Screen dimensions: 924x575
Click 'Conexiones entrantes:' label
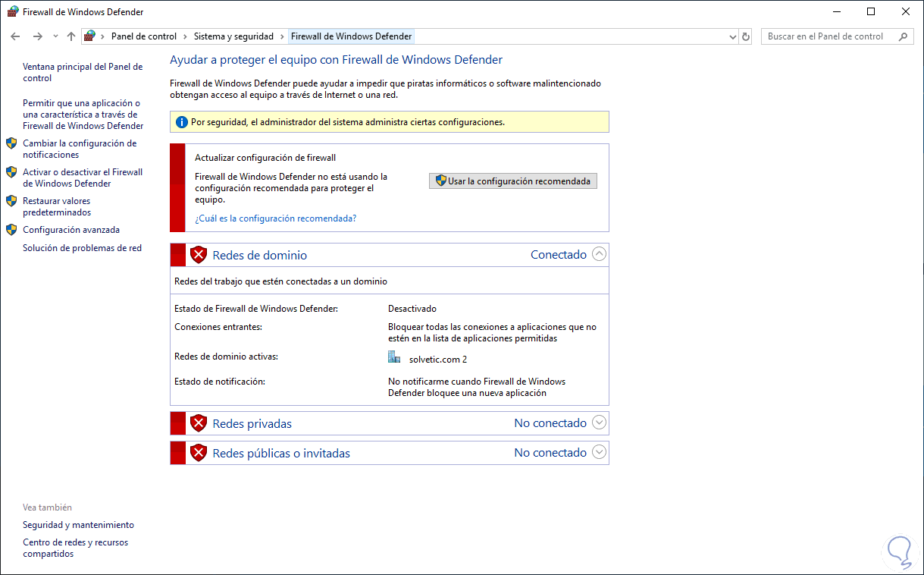point(218,327)
